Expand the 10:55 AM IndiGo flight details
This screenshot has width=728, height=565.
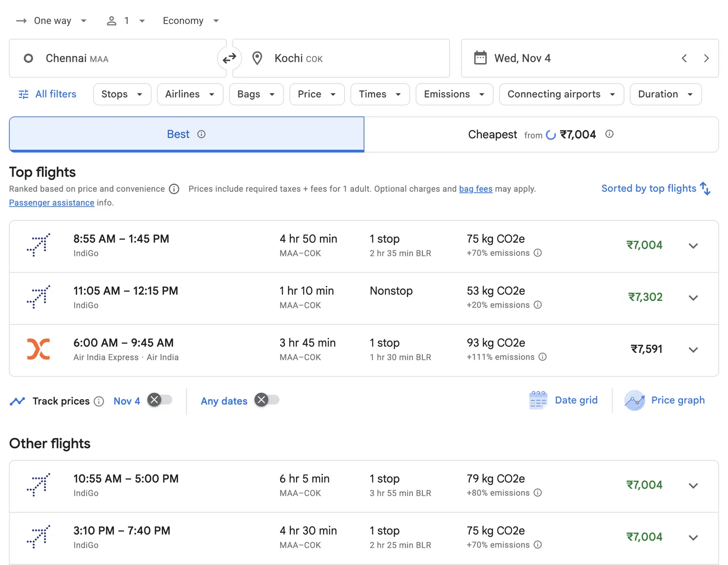click(694, 485)
